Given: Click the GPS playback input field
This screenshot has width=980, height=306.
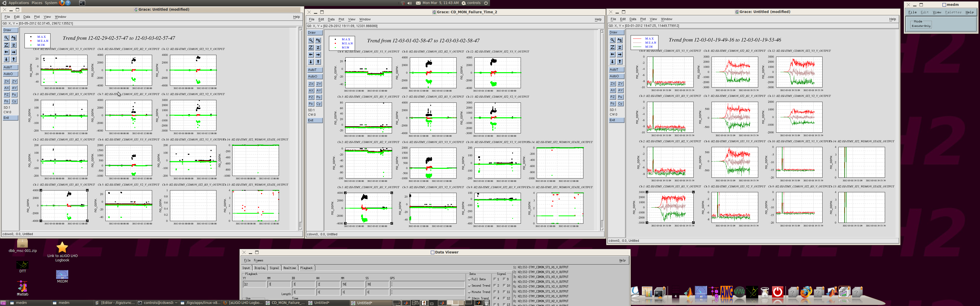Looking at the screenshot, I should 427,284.
